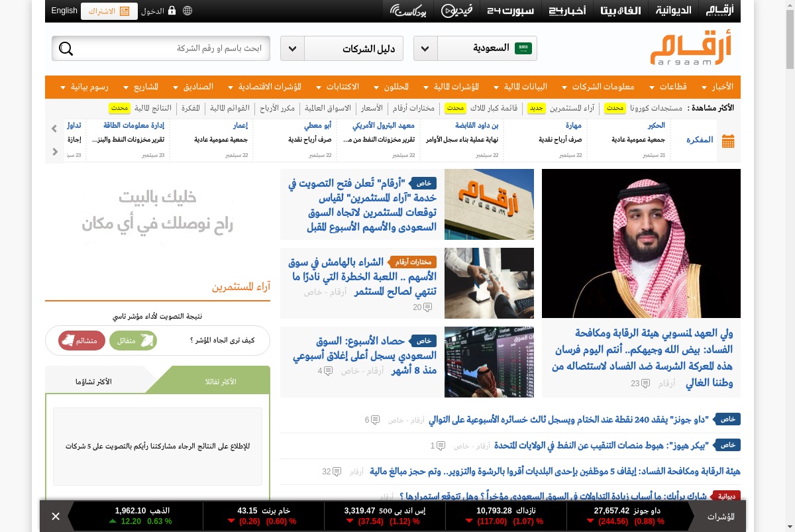
Task: Click the comments icon showing 20
Action: tap(427, 307)
